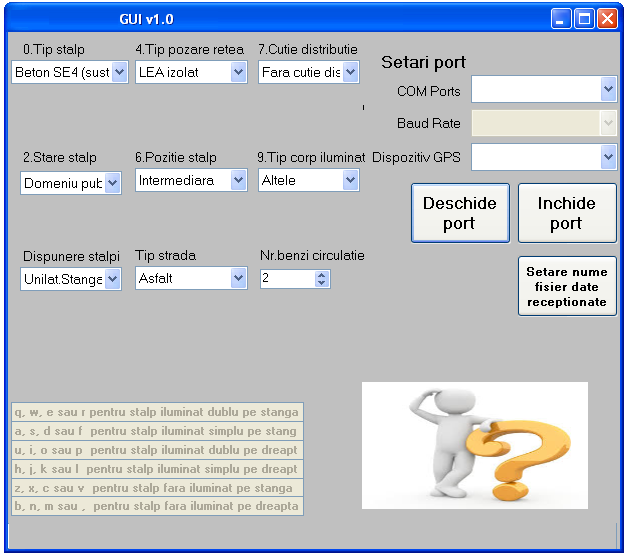The image size is (627, 557).
Task: Open the 0.Tip stalp dropdown
Action: click(119, 72)
